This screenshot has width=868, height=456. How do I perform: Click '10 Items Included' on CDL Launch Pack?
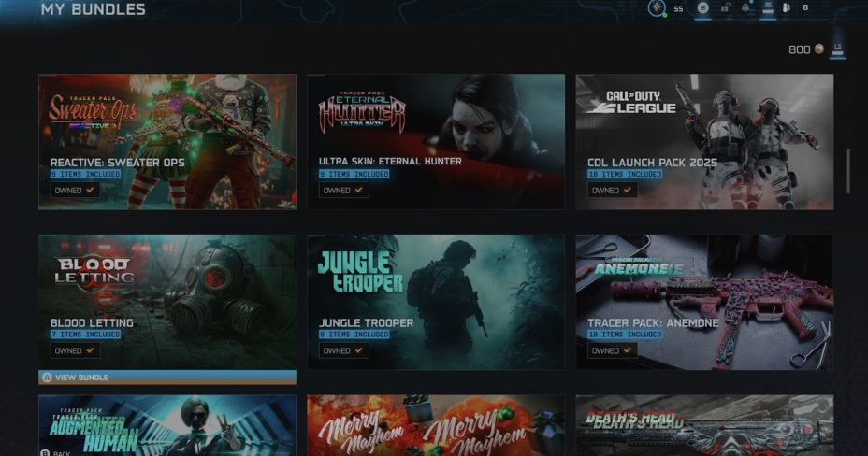point(625,174)
